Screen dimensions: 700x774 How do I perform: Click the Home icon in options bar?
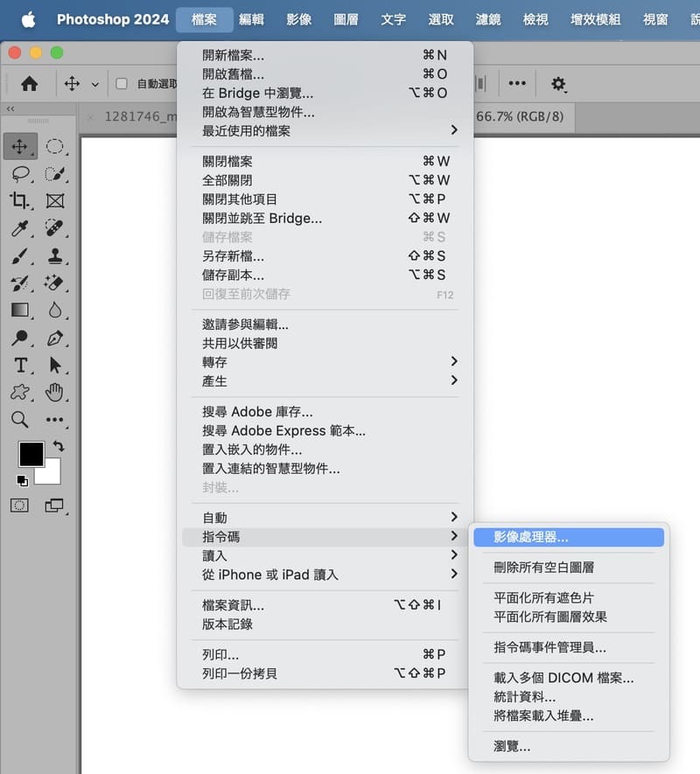pyautogui.click(x=30, y=84)
